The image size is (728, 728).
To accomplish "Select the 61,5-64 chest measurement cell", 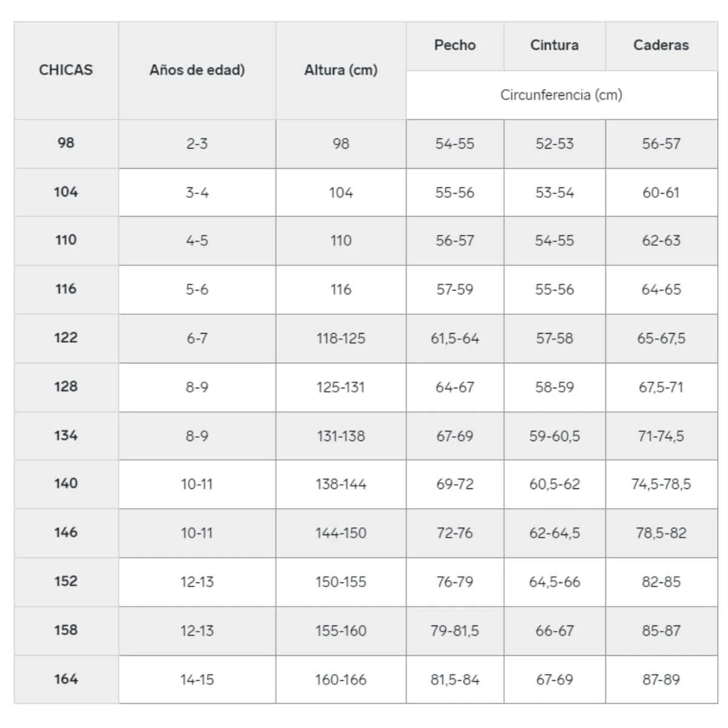I will pos(455,339).
